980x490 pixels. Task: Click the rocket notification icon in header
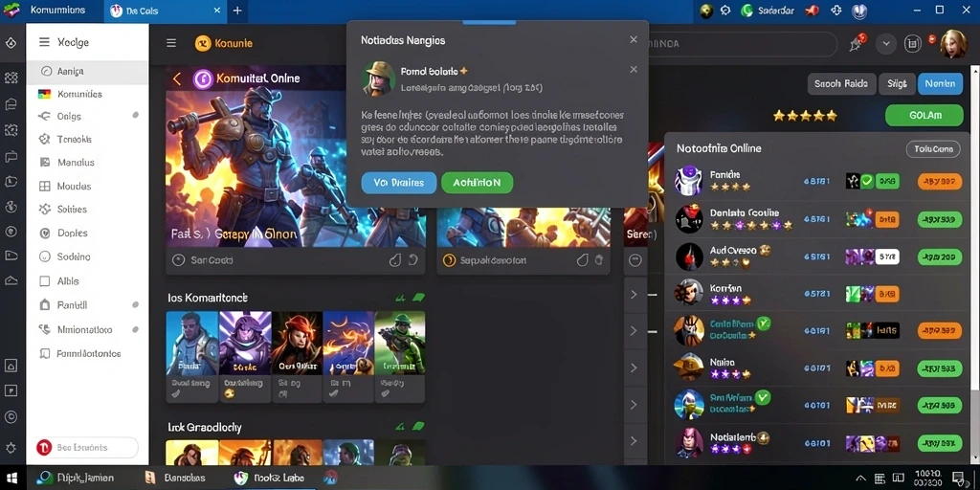pyautogui.click(x=857, y=43)
